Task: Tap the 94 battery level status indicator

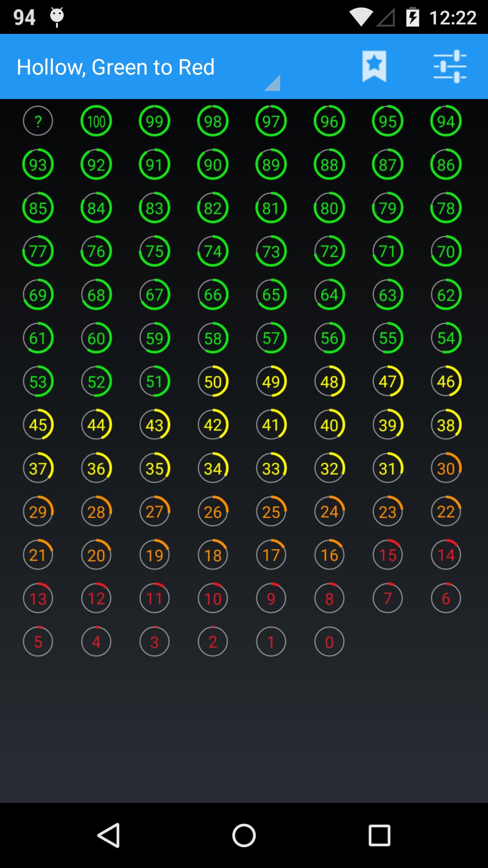Action: pyautogui.click(x=24, y=18)
